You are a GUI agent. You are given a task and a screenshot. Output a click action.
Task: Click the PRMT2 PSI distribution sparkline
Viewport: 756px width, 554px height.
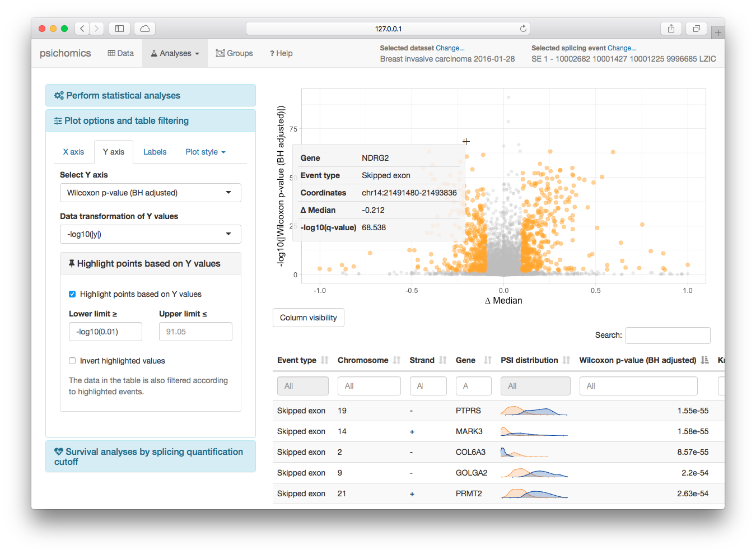tap(534, 494)
